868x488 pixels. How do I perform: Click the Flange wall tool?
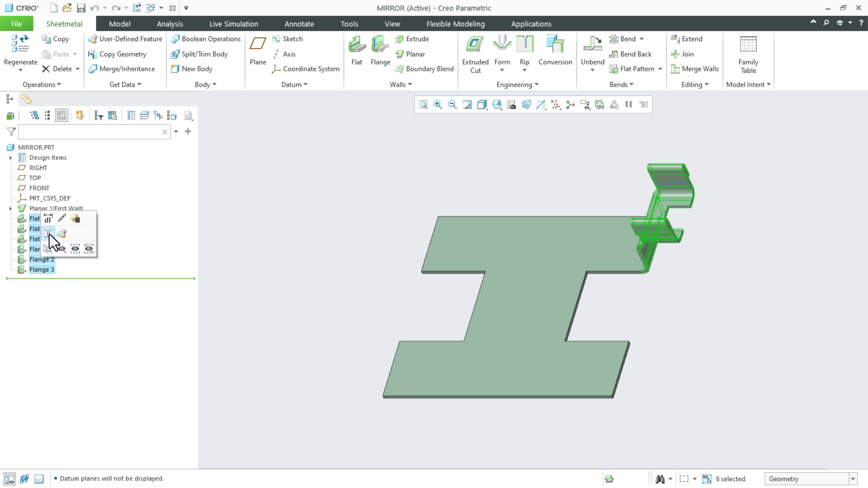[380, 51]
